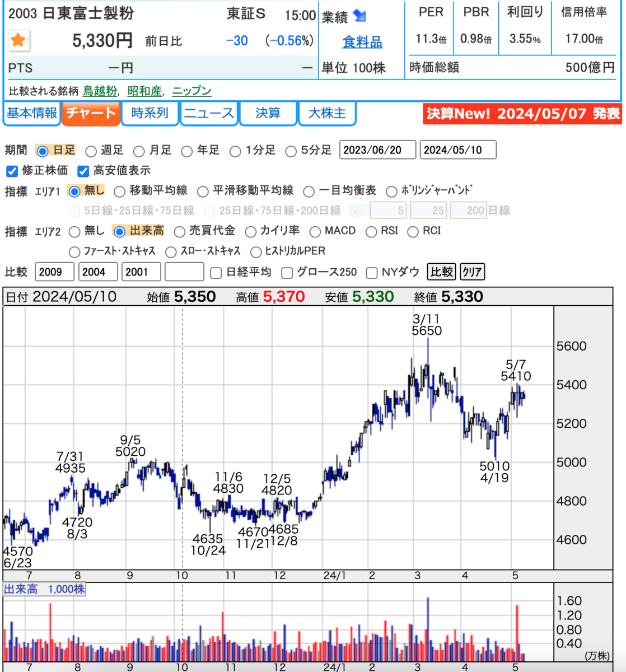Click the 比較 compare button
This screenshot has width=626, height=672.
441,272
